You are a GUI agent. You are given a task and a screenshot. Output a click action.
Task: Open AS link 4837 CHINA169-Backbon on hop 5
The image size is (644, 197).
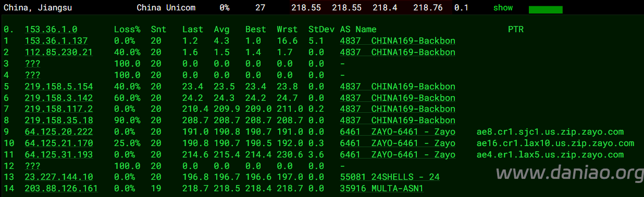tap(398, 86)
